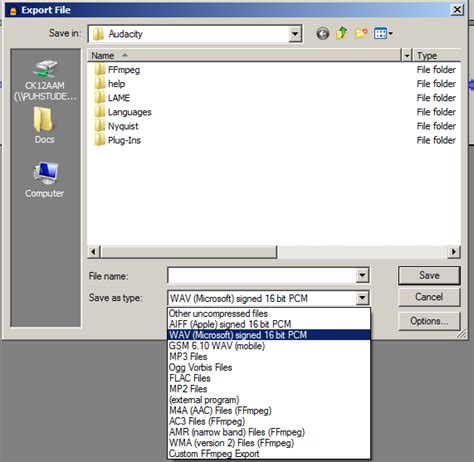The width and height of the screenshot is (474, 462).
Task: Click Type cell of the Plug-Ins row
Action: pyautogui.click(x=436, y=140)
